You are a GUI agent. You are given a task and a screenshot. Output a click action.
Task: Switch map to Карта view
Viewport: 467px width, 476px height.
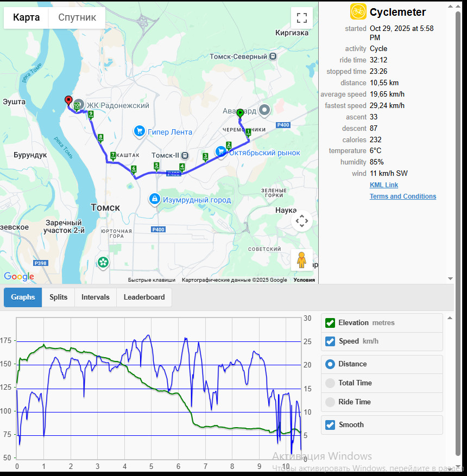[26, 17]
